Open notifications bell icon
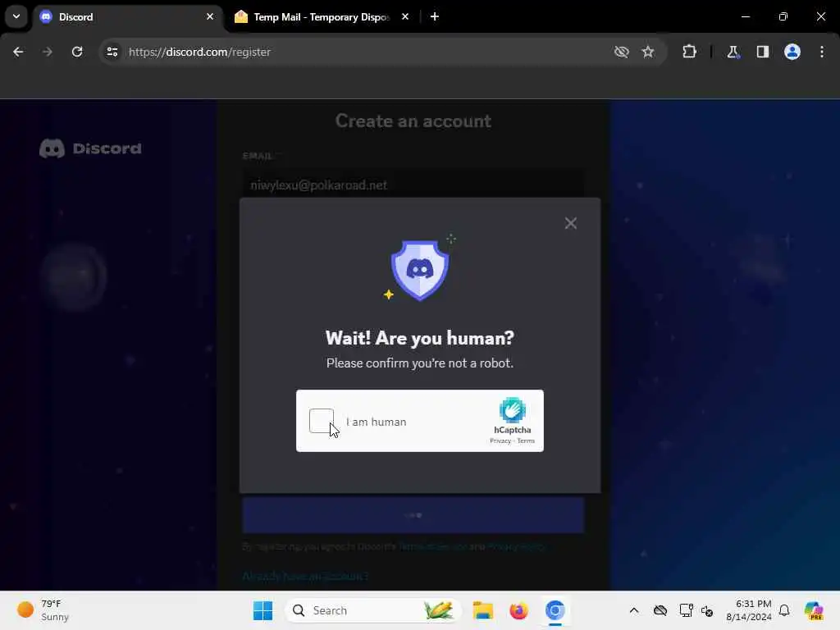This screenshot has width=840, height=630. pyautogui.click(x=784, y=610)
